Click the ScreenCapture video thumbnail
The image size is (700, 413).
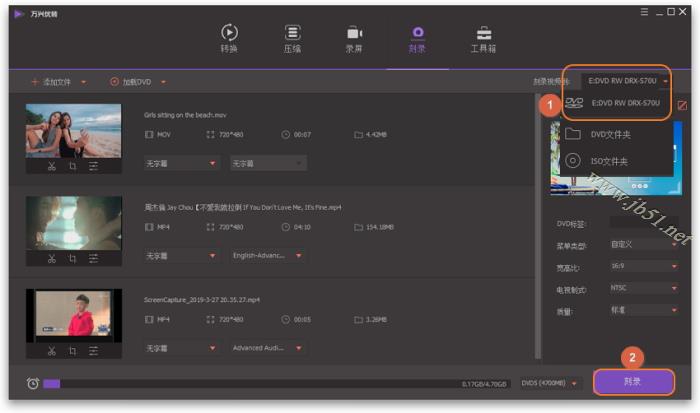[x=74, y=315]
